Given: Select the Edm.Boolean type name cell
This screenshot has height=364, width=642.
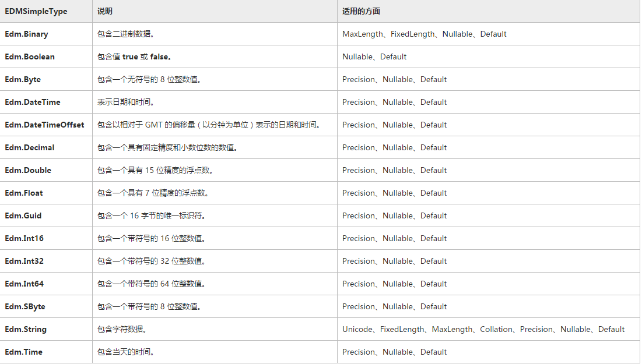Looking at the screenshot, I should tap(30, 56).
